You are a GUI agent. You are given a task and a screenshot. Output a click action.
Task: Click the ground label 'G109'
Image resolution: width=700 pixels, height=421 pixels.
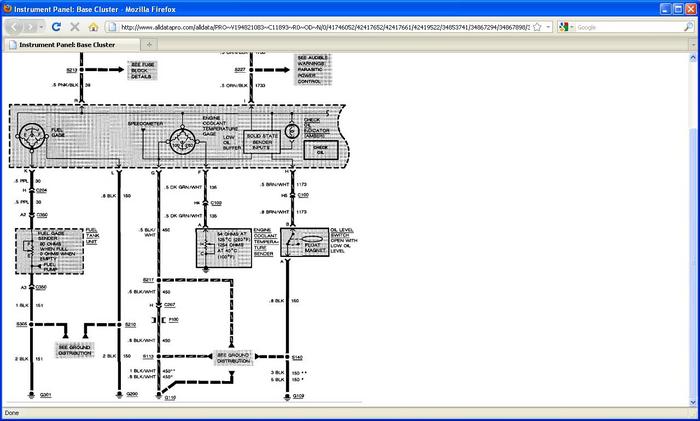point(298,396)
